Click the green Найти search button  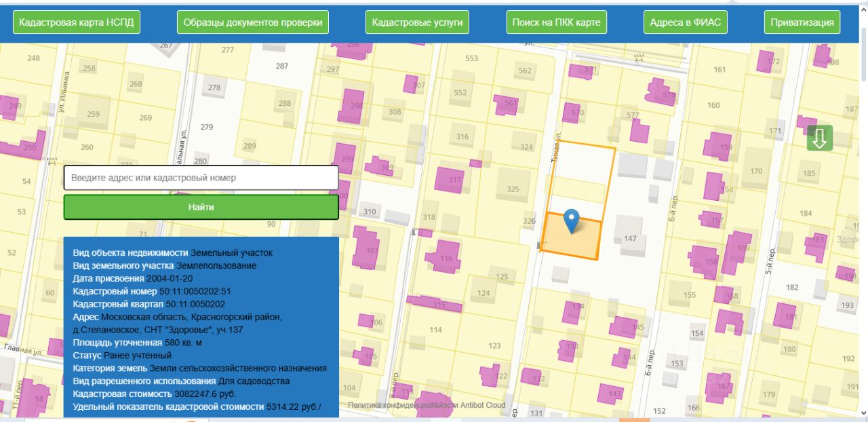tap(201, 207)
